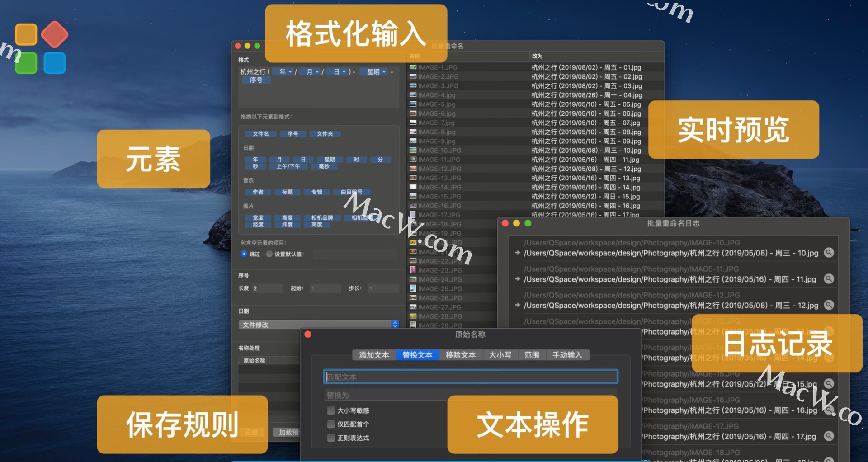Click the magnifier icon for the 10.jpg log entry

[x=829, y=253]
